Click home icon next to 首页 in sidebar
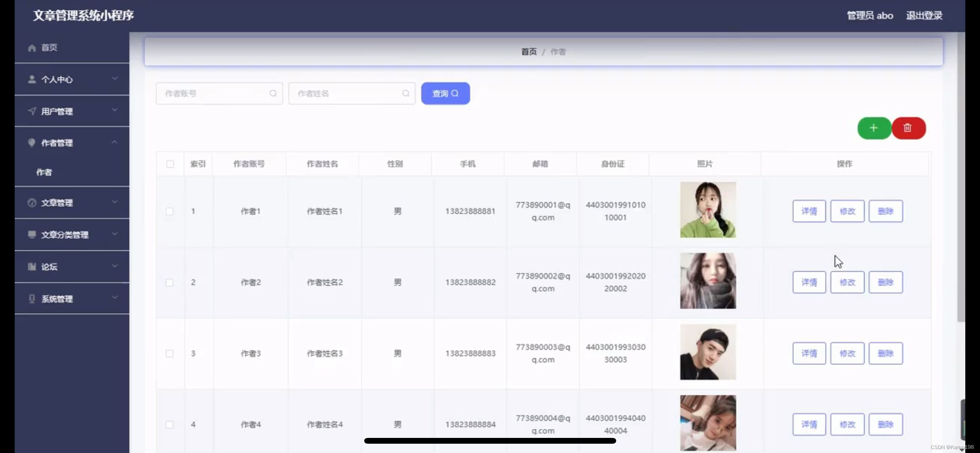Screen dimensions: 980x453 pos(32,48)
